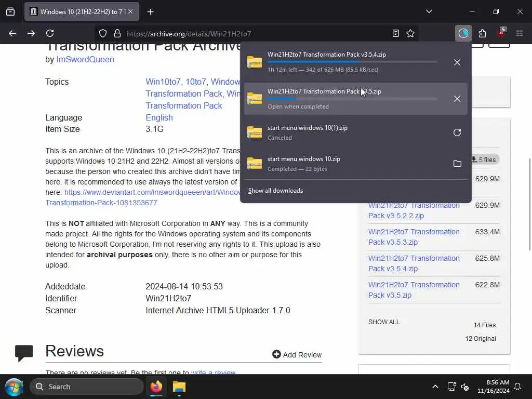Reload the current page
The height and width of the screenshot is (399, 532).
pyautogui.click(x=50, y=33)
